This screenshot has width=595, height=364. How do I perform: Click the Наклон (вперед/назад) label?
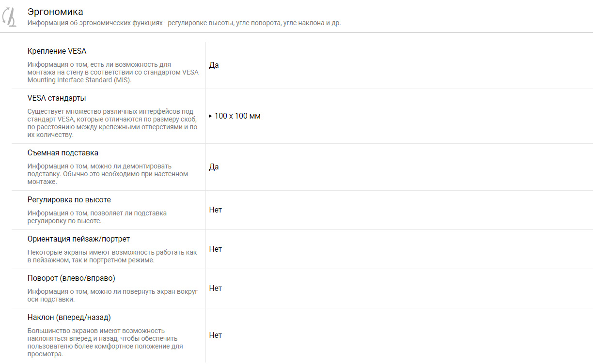coord(69,317)
